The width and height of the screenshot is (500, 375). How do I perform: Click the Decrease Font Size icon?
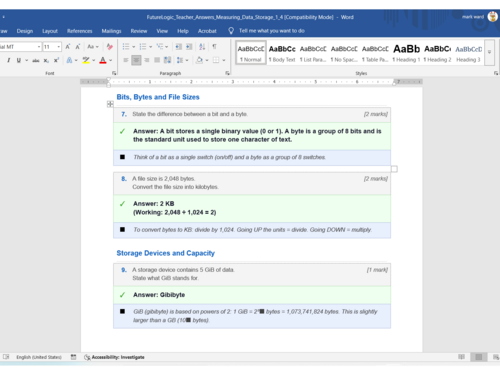78,47
